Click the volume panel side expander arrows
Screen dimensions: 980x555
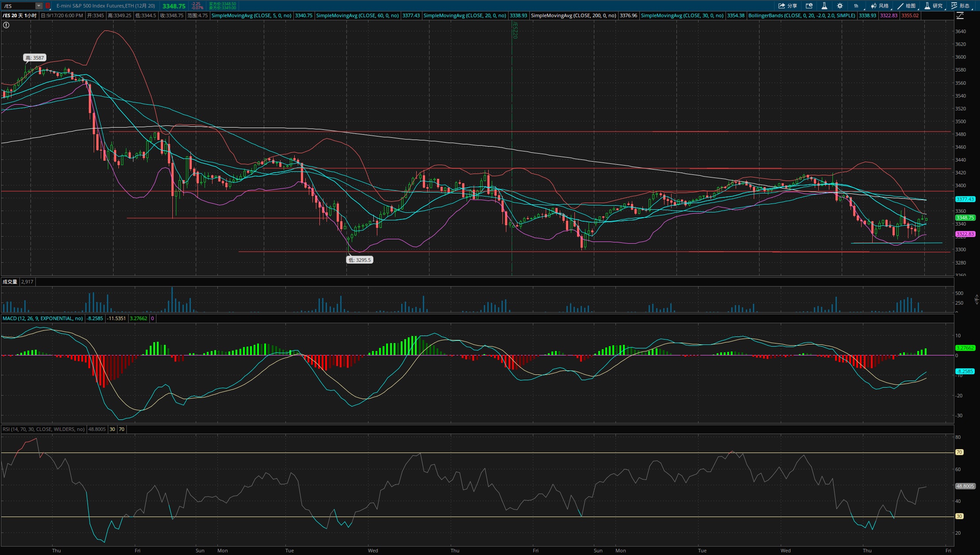(x=976, y=300)
